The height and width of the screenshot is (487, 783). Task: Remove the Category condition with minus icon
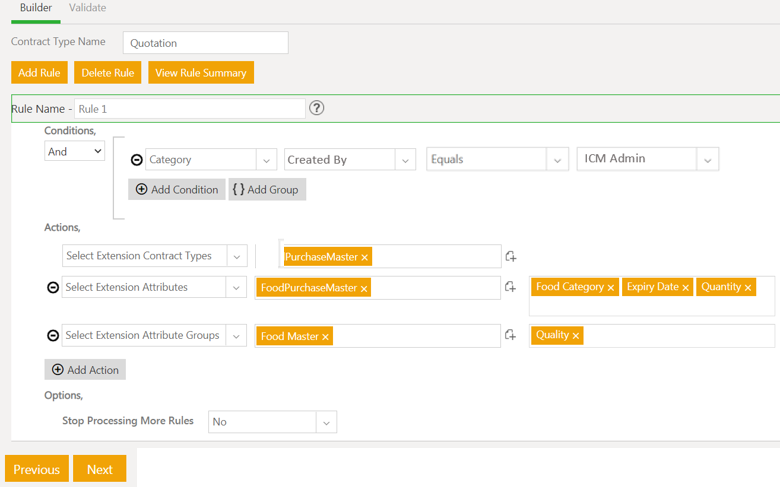[x=137, y=160]
